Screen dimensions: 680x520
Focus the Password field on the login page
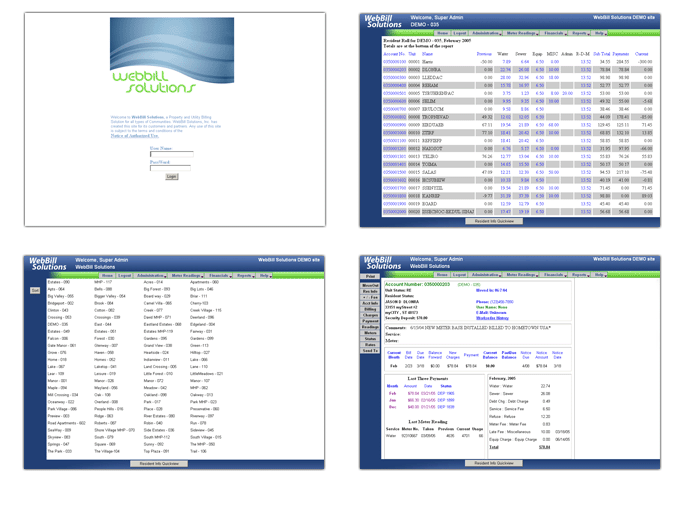click(x=170, y=168)
